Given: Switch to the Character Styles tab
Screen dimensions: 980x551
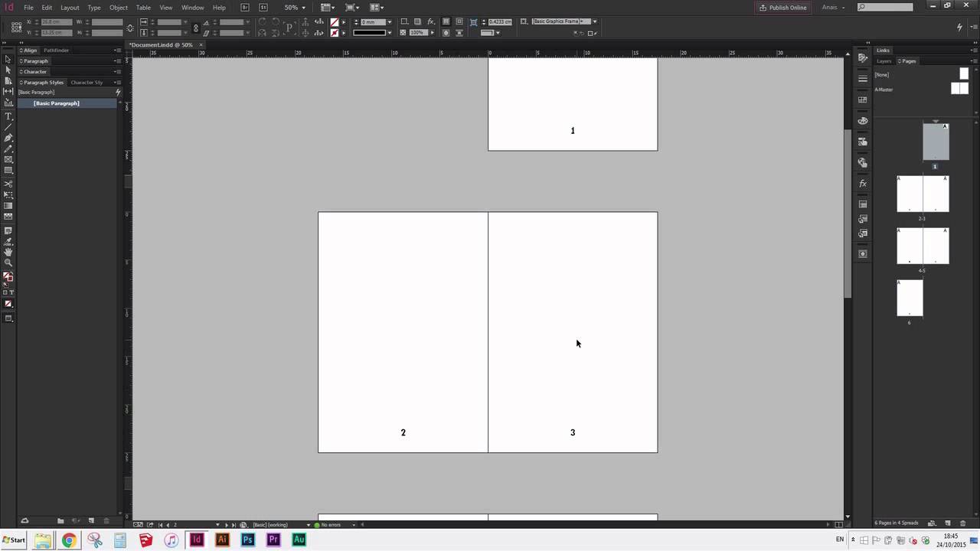Looking at the screenshot, I should pyautogui.click(x=87, y=82).
